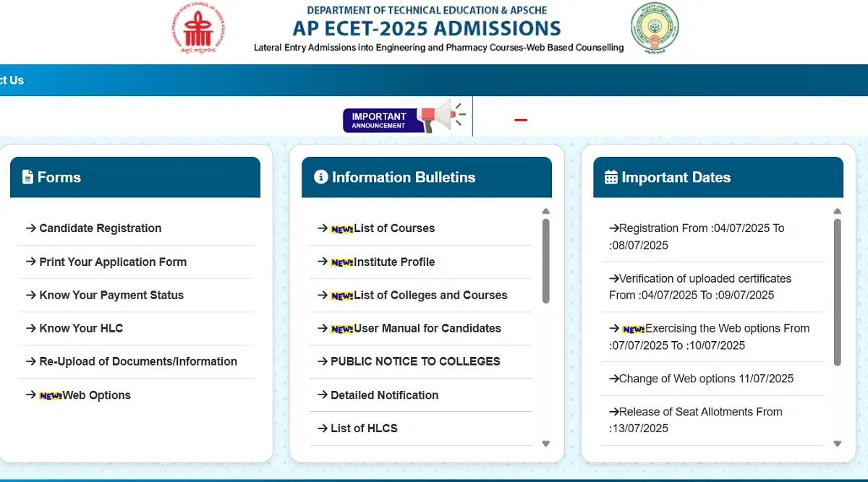Click the Exercising the Web options date entry

(x=709, y=337)
